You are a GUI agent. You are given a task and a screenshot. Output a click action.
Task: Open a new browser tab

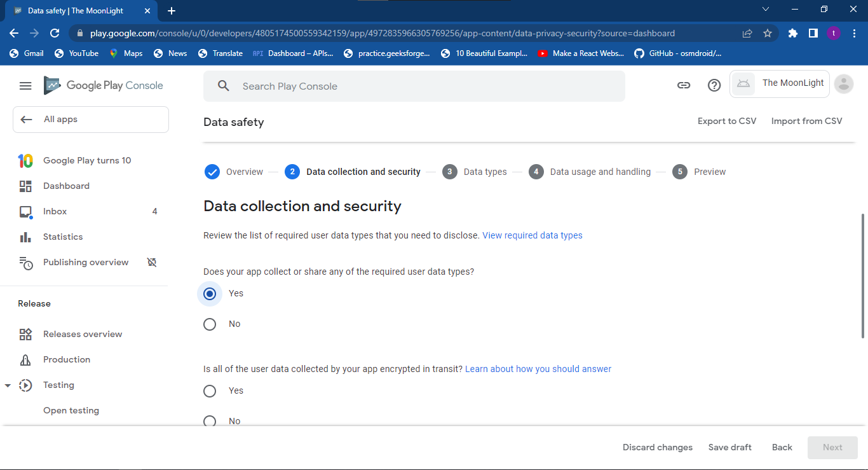point(172,11)
